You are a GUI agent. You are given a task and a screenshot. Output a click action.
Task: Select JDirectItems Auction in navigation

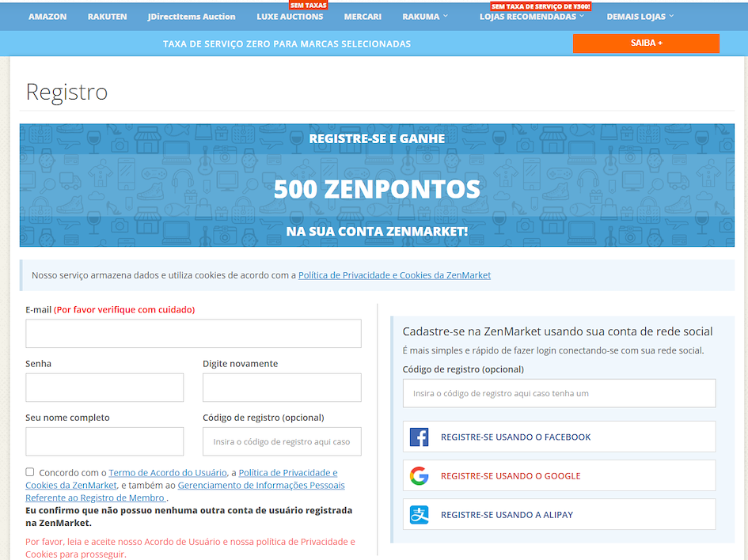pyautogui.click(x=192, y=17)
